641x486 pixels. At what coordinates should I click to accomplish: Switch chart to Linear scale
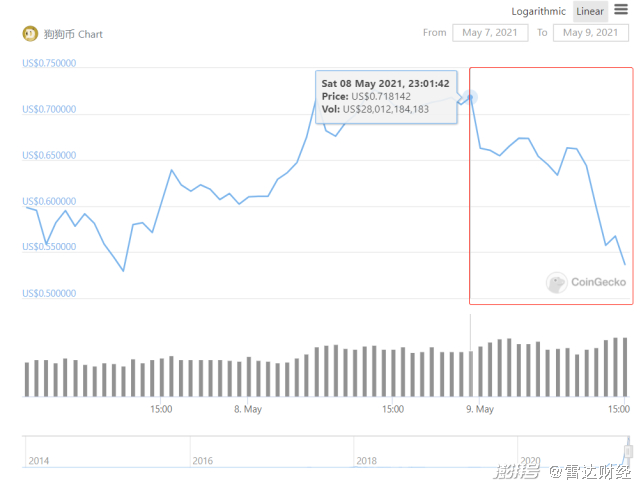590,12
